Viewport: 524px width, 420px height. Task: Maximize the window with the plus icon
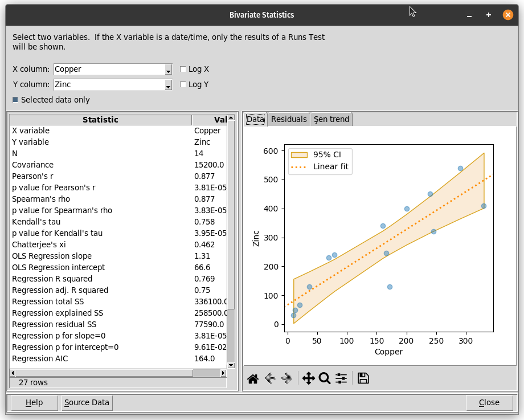(489, 15)
